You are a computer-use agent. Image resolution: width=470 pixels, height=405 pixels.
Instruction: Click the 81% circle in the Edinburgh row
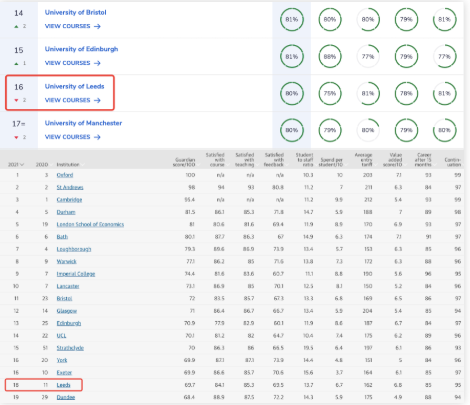pyautogui.click(x=292, y=56)
